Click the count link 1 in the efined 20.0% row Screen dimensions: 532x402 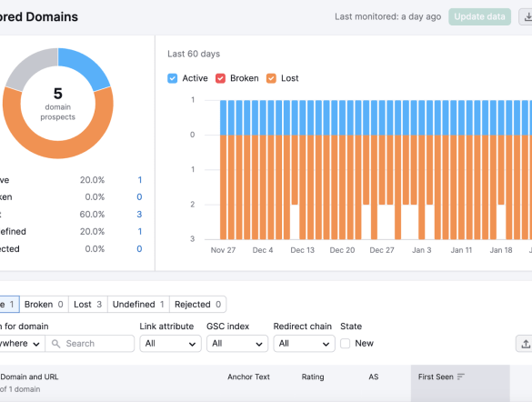point(139,231)
